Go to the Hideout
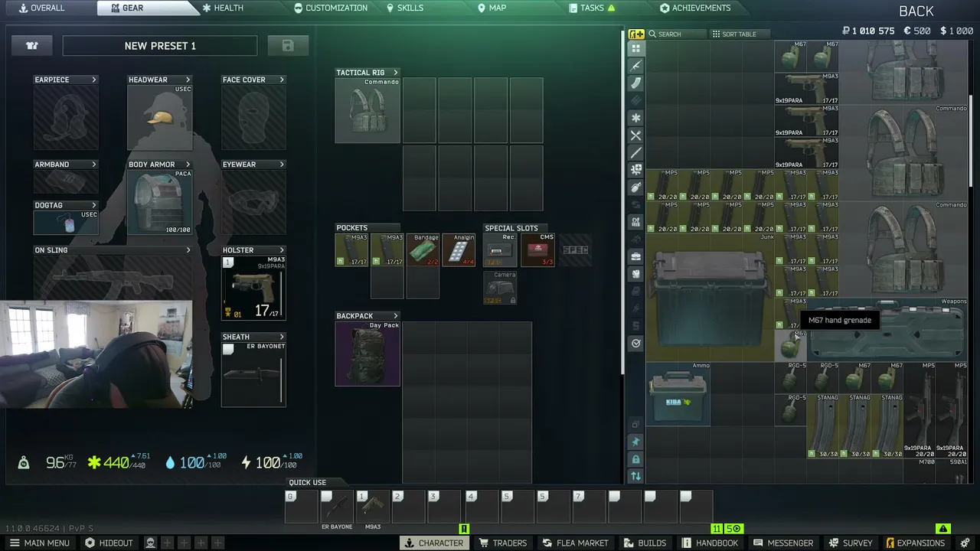The image size is (980, 551). pyautogui.click(x=109, y=543)
